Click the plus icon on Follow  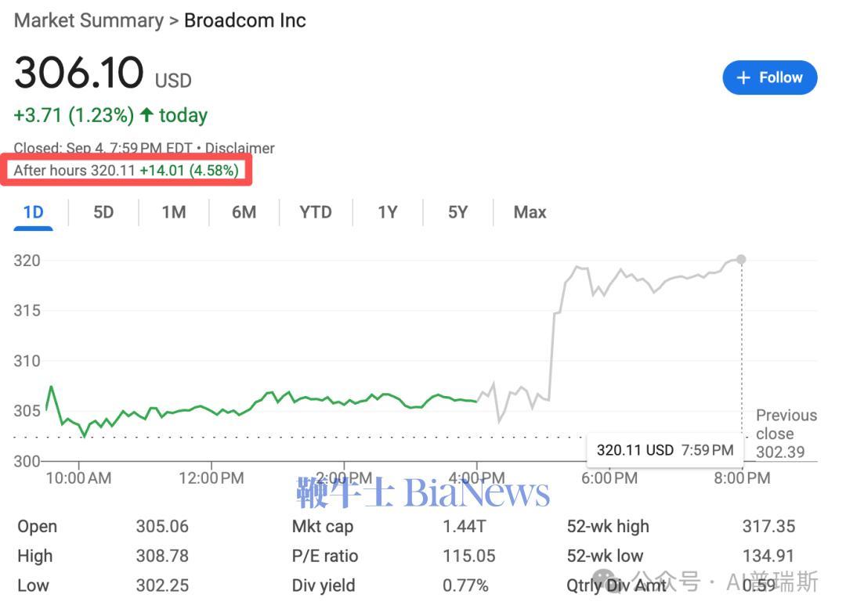point(743,78)
